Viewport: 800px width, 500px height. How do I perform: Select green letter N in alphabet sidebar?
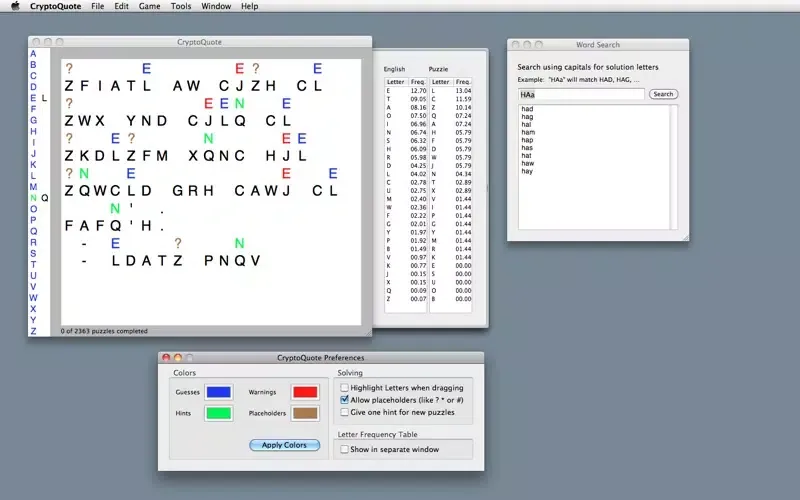33,198
